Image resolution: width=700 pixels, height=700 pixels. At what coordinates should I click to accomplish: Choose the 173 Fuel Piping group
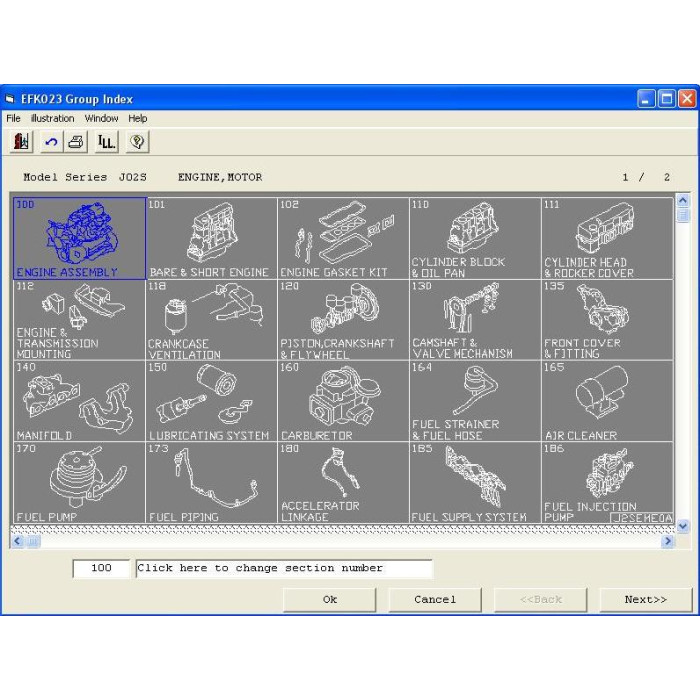click(211, 482)
